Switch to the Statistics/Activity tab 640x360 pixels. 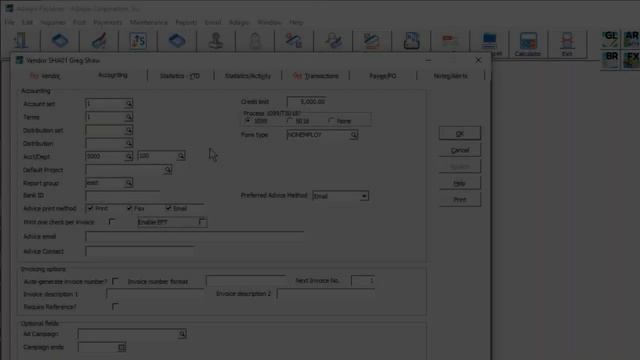tap(248, 76)
